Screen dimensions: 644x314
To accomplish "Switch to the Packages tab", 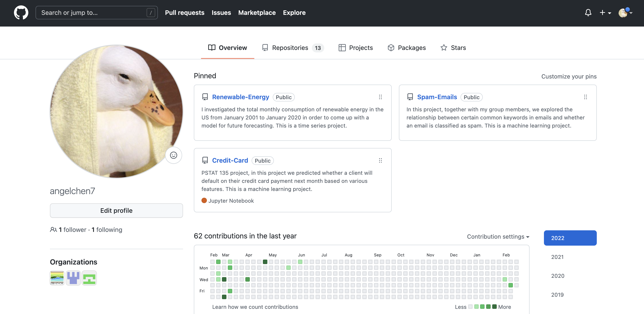I will click(407, 48).
